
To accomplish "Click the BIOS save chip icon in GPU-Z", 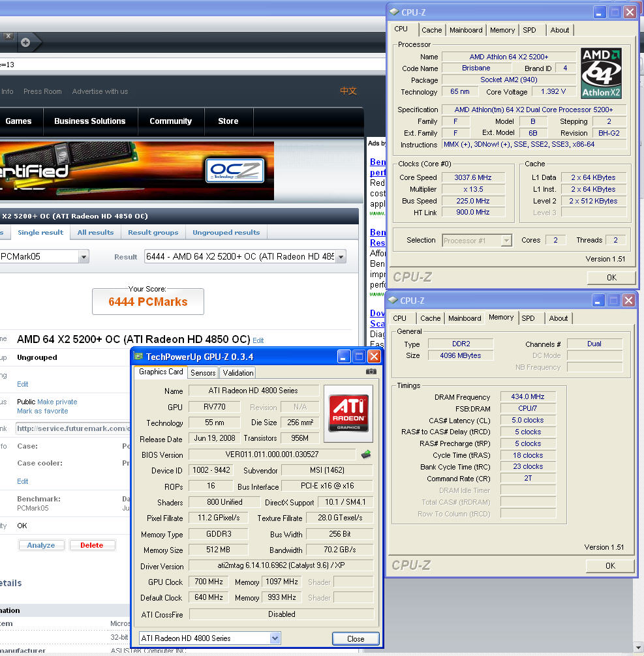I will (366, 455).
